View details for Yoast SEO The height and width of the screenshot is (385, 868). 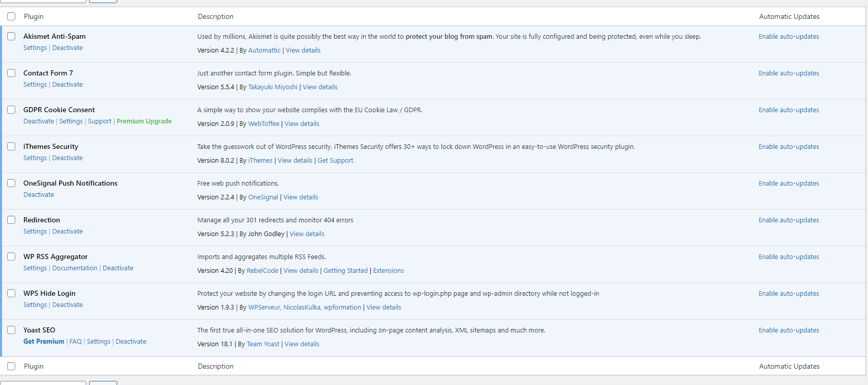tap(302, 344)
